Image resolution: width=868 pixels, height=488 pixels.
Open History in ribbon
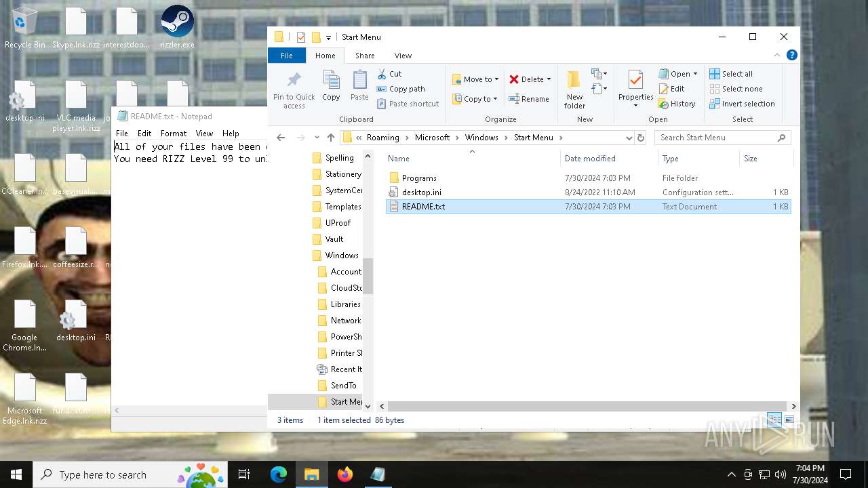(x=677, y=104)
